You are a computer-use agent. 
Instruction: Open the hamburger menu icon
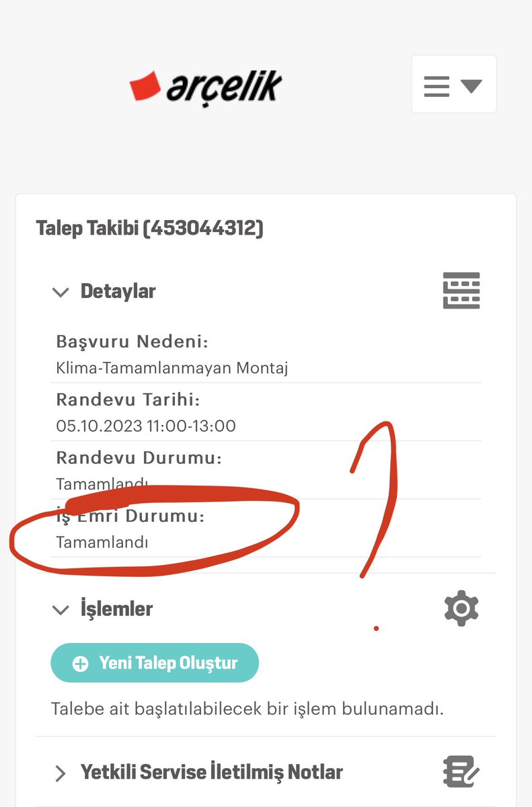point(436,86)
